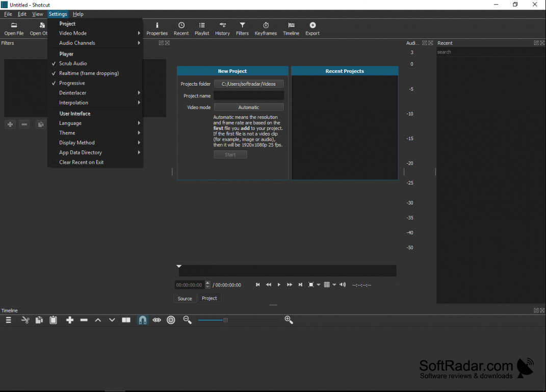The width and height of the screenshot is (546, 392).
Task: Undock the Timeline panel
Action: tap(536, 310)
